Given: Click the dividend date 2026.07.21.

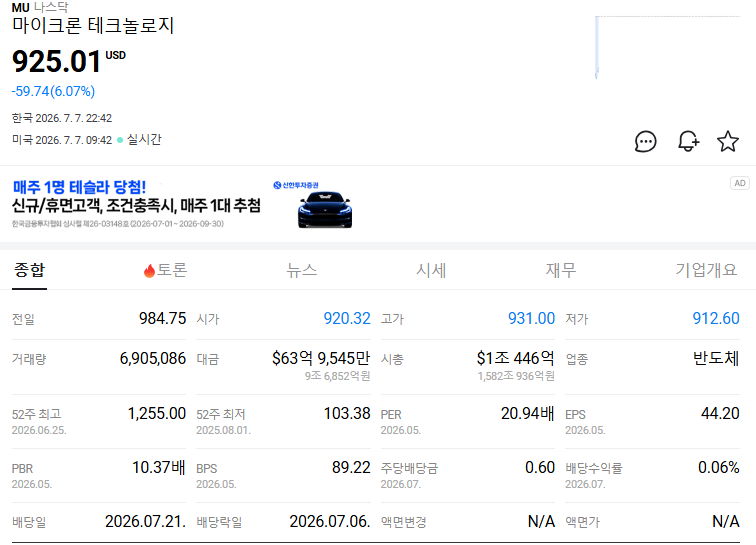Looking at the screenshot, I should click(x=146, y=521).
